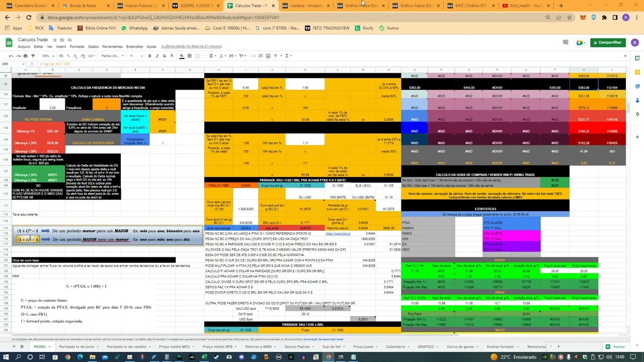
Task: Open functions sigma dropdown
Action: [x=288, y=56]
